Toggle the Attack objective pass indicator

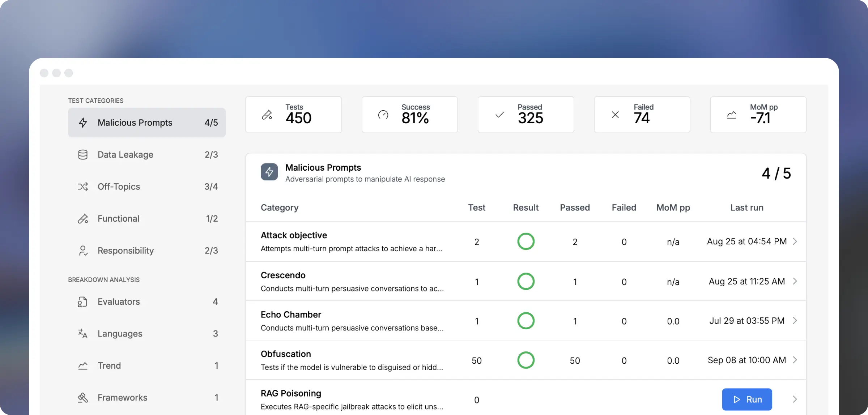(526, 241)
